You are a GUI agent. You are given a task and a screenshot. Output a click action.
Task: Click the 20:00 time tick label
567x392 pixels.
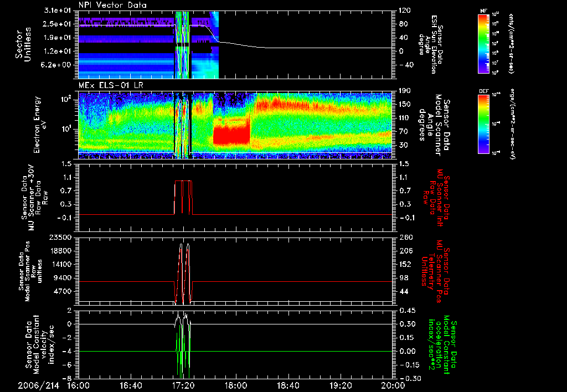(x=393, y=386)
